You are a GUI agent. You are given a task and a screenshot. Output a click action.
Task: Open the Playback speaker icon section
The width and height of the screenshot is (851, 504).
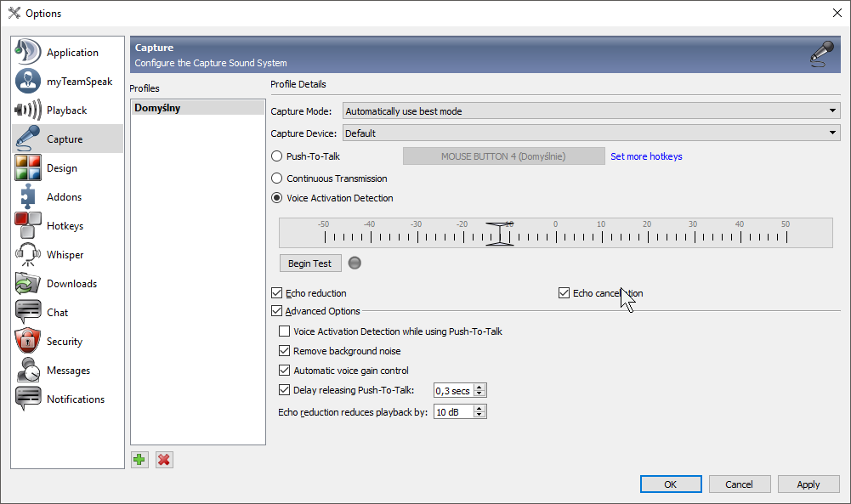[x=27, y=110]
